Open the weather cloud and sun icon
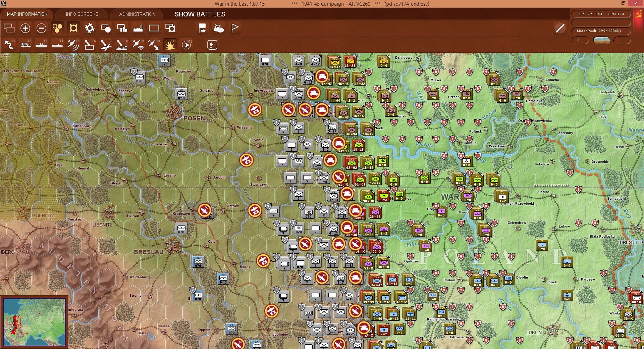Image resolution: width=644 pixels, height=349 pixels. coord(219,28)
